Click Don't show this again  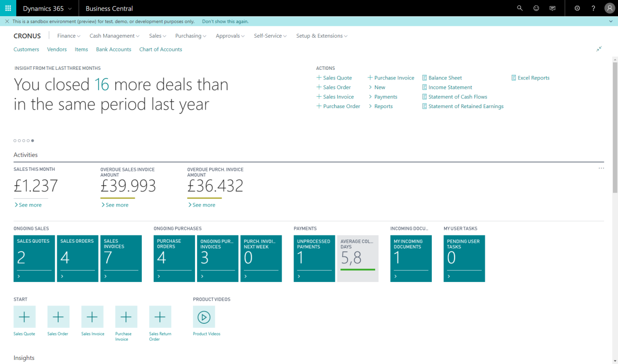click(226, 21)
